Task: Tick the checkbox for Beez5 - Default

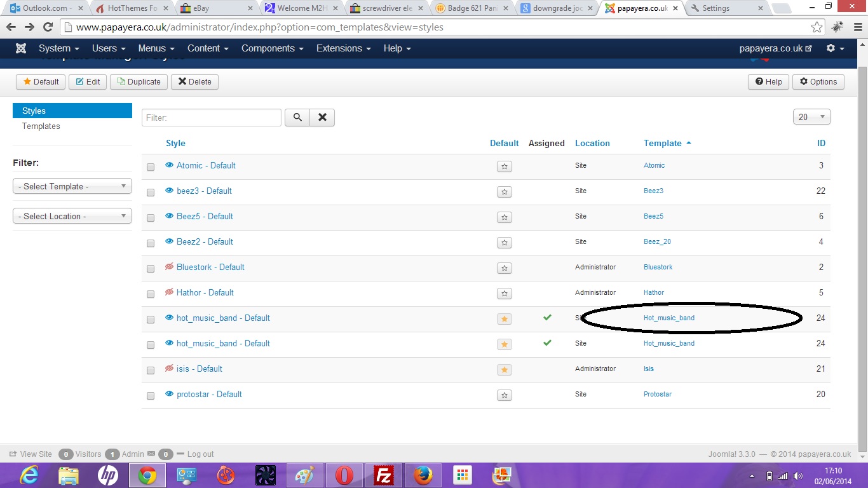Action: point(151,218)
